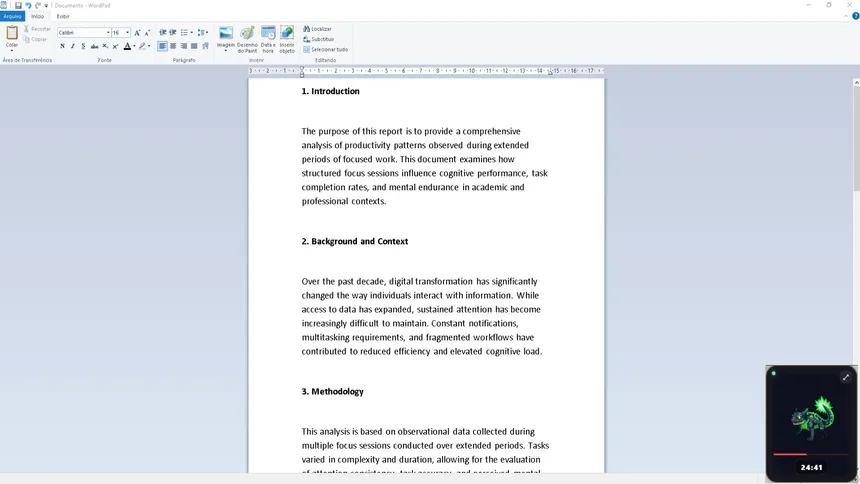
Task: Open the Calibri font family dropdown
Action: pos(108,33)
